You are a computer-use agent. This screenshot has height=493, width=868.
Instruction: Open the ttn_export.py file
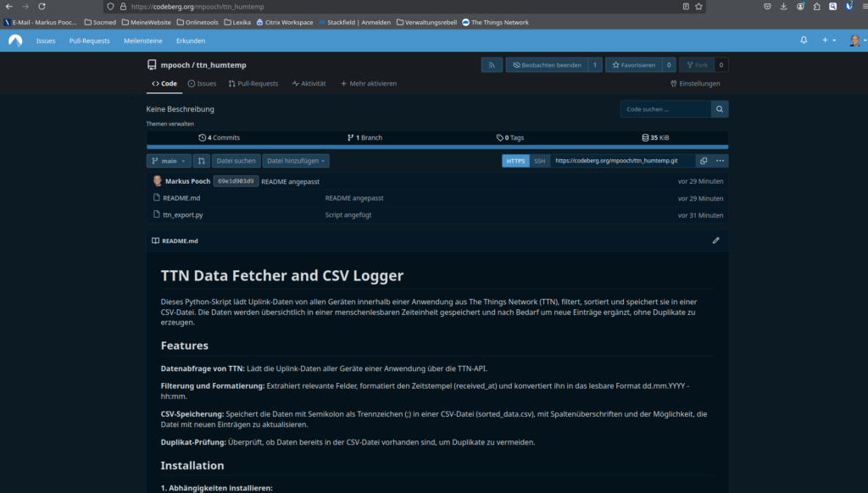(x=182, y=215)
